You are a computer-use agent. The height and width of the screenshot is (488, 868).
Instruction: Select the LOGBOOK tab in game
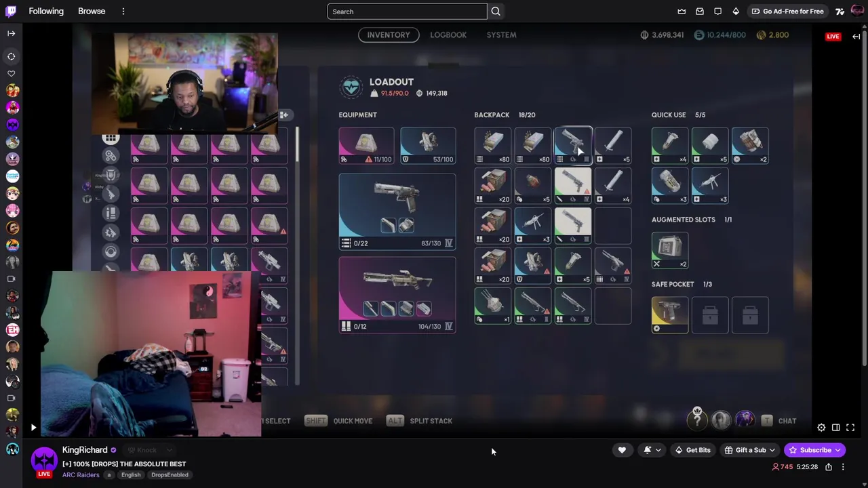pyautogui.click(x=448, y=35)
